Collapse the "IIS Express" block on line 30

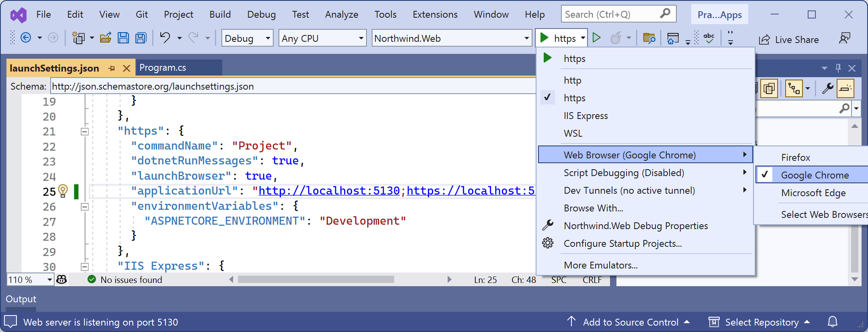tap(84, 266)
